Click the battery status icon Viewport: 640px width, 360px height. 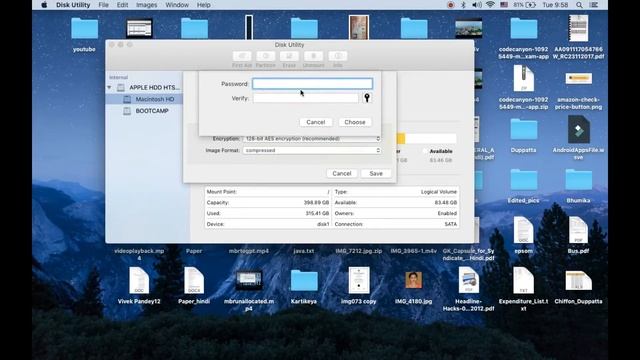[531, 5]
